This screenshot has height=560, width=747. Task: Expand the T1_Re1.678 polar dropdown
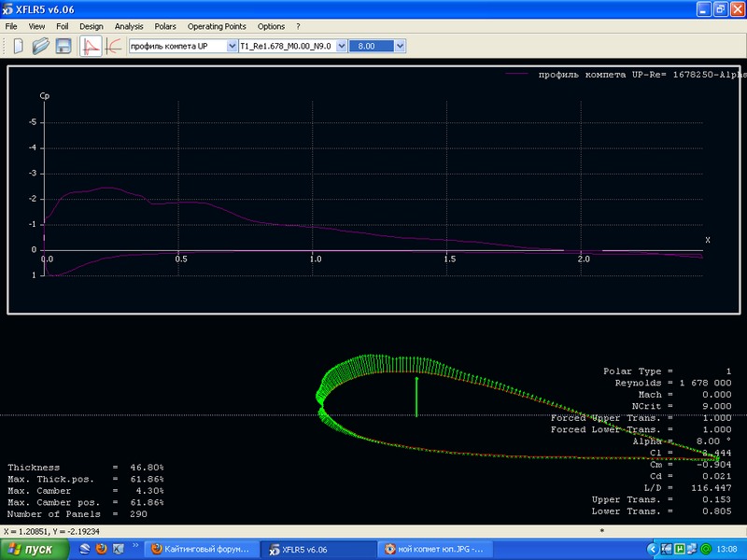[341, 46]
